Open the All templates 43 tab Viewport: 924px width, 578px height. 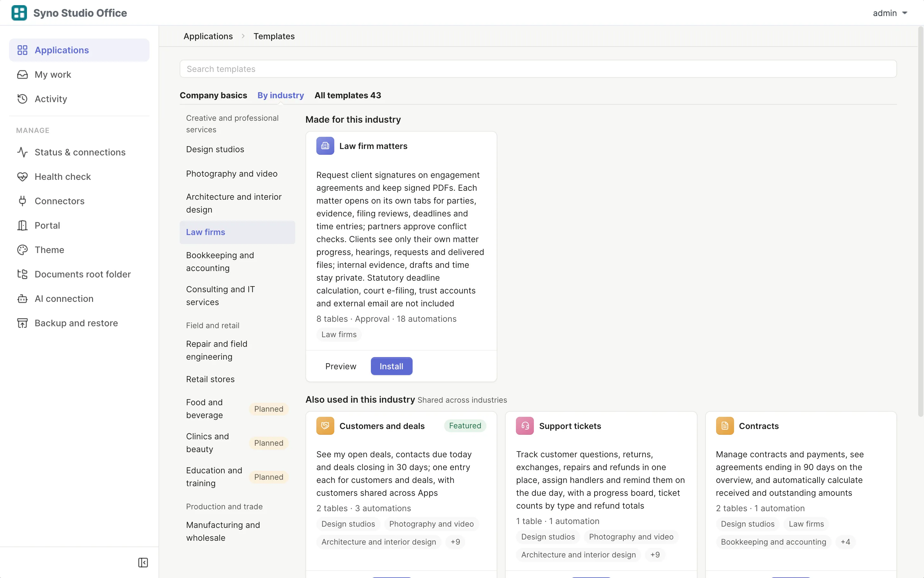point(348,95)
